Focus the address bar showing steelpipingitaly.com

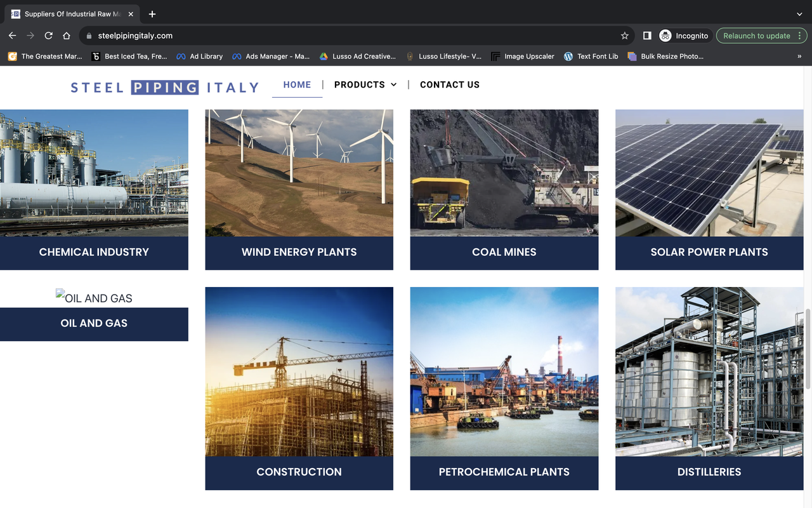pos(355,36)
